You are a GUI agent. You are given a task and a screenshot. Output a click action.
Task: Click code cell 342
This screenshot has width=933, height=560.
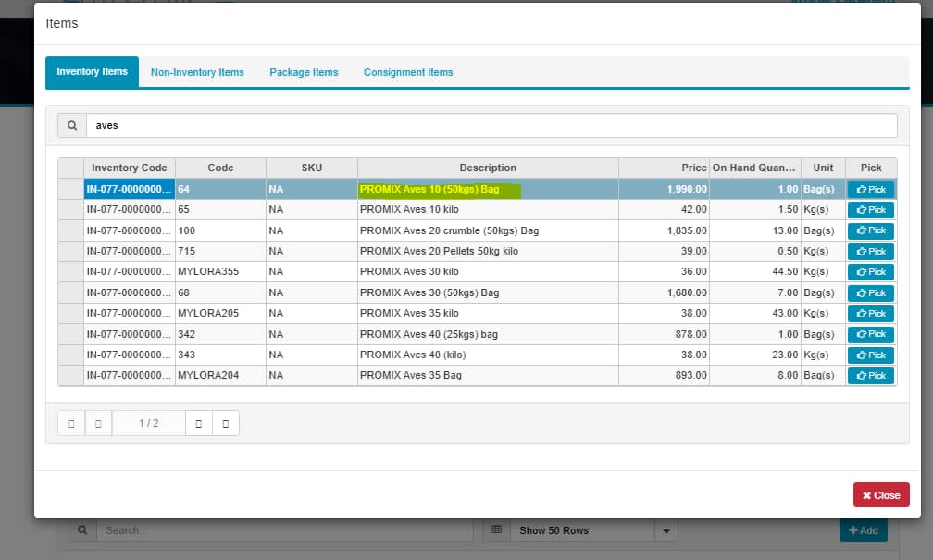click(220, 334)
